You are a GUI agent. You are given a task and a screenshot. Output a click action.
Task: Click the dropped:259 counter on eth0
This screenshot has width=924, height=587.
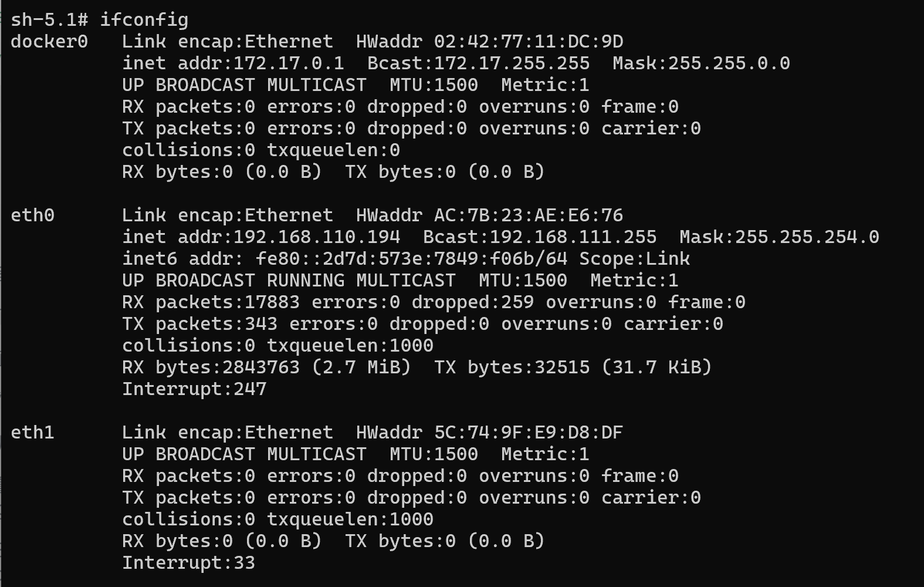(473, 302)
